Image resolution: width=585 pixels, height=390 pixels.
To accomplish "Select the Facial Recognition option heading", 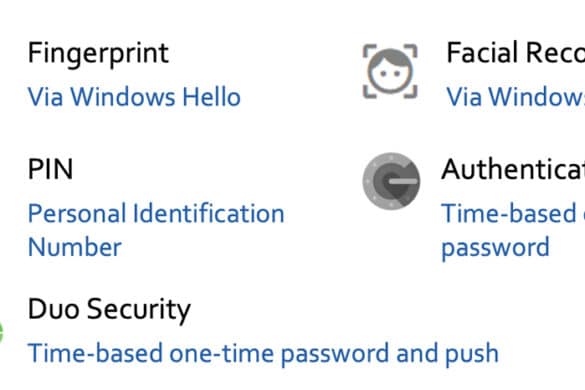I will point(516,53).
